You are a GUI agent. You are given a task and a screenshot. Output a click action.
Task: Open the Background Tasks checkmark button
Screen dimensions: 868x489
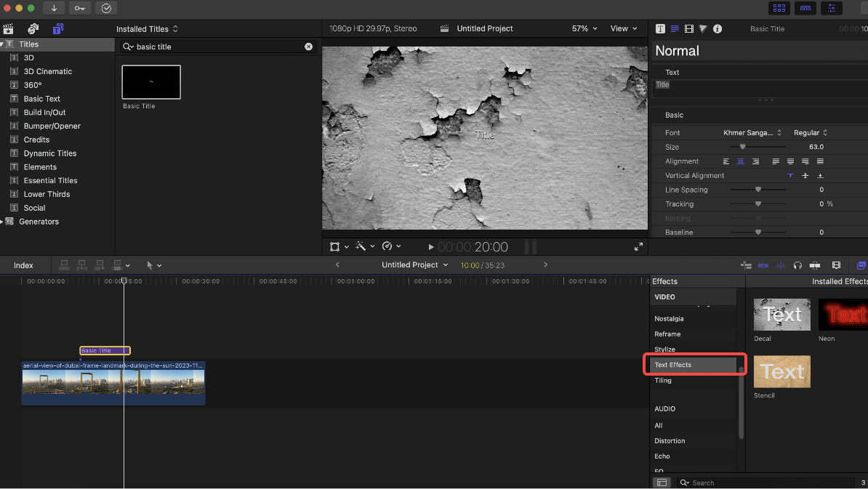[106, 8]
